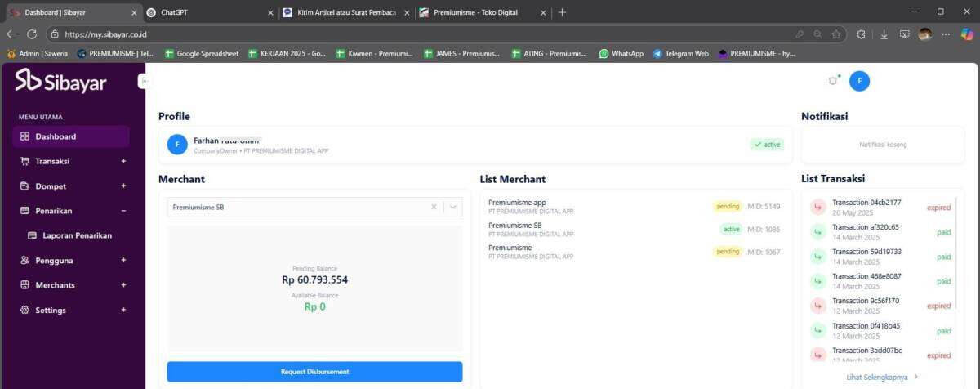Open WhatsApp bookmark
Image resolution: width=980 pixels, height=389 pixels.
click(x=621, y=53)
